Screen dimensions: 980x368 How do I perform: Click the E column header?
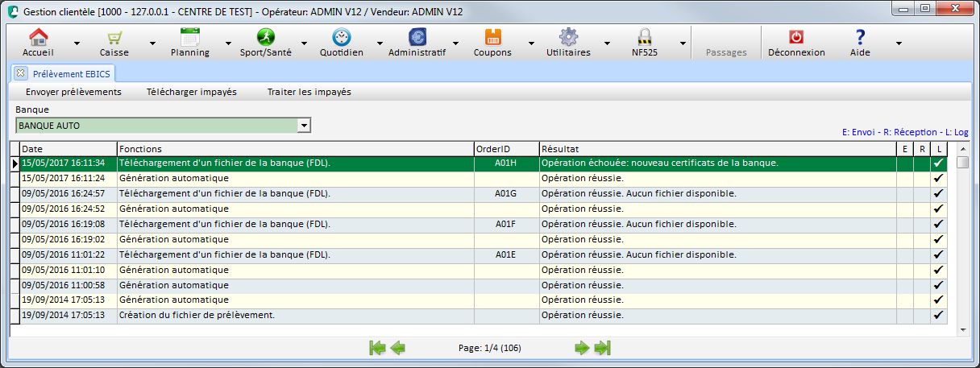(905, 149)
